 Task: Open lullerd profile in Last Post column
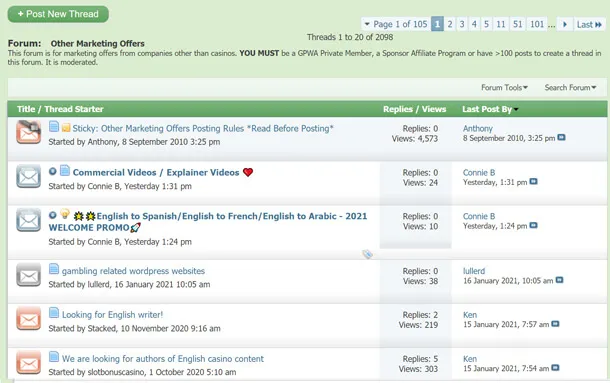[474, 271]
